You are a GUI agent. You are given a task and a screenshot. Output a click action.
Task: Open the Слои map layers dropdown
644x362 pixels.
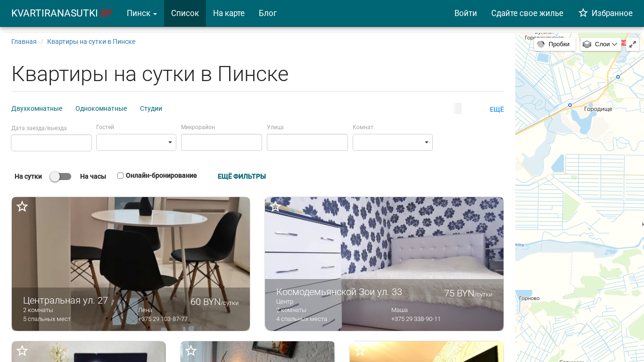(x=600, y=44)
